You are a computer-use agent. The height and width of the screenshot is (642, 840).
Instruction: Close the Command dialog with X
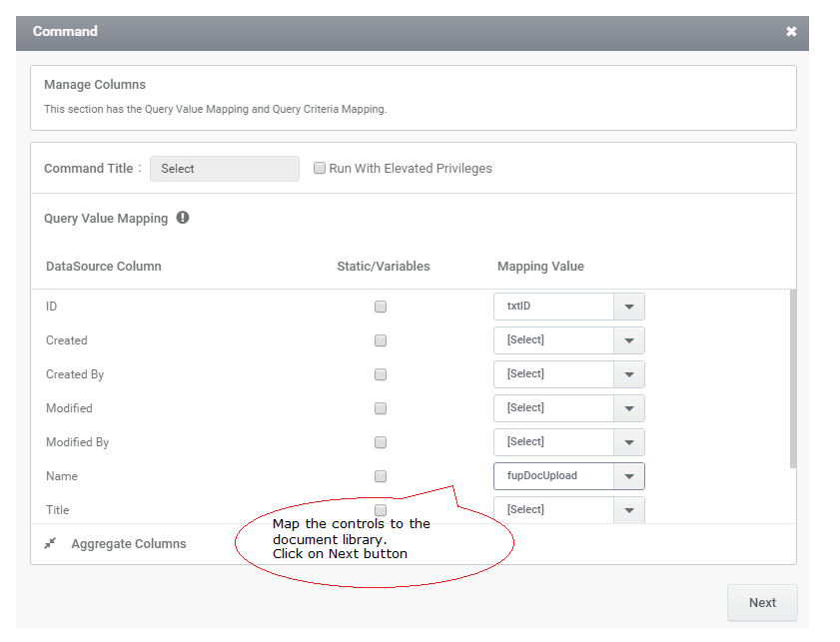[x=791, y=32]
